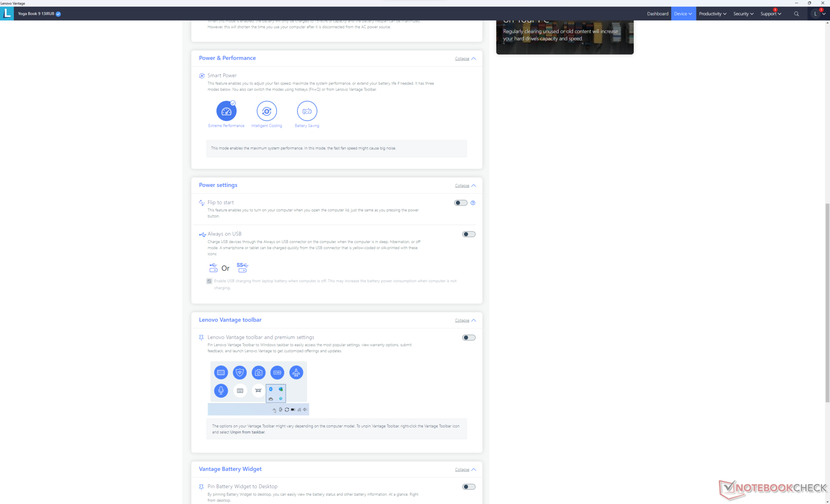The height and width of the screenshot is (504, 830).
Task: Select Extreme Performance power mode icon
Action: coord(226,111)
